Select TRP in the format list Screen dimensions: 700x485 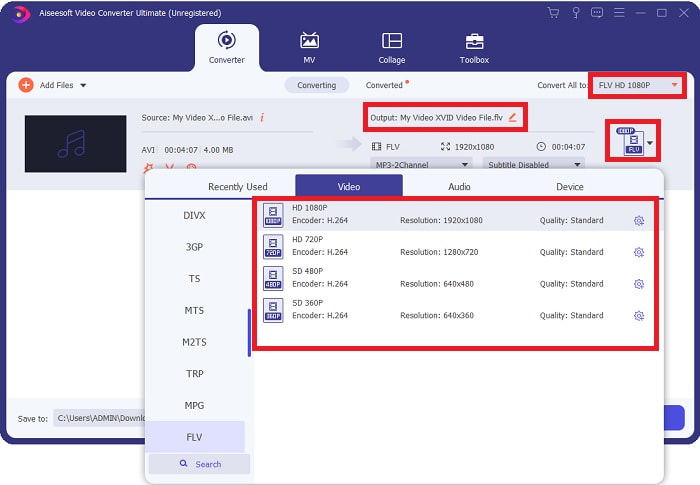pyautogui.click(x=195, y=374)
